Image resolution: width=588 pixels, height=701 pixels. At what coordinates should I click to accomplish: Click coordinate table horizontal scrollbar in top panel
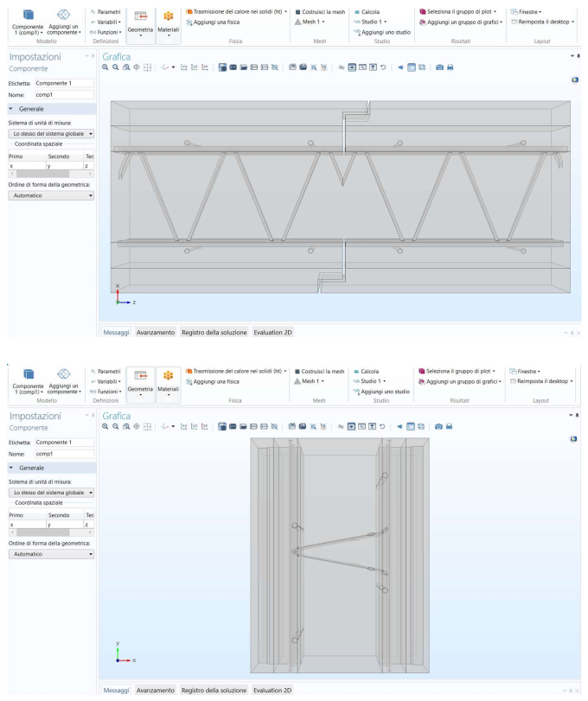(x=49, y=173)
